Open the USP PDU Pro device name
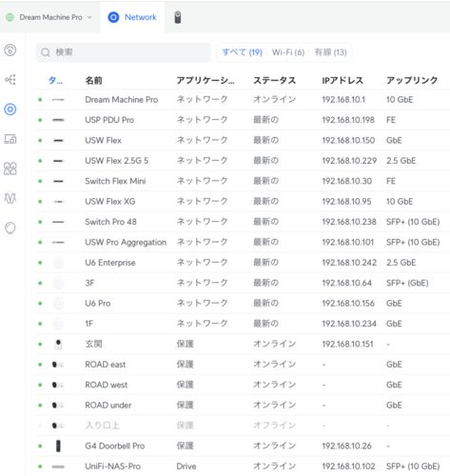The height and width of the screenshot is (476, 450). click(109, 120)
